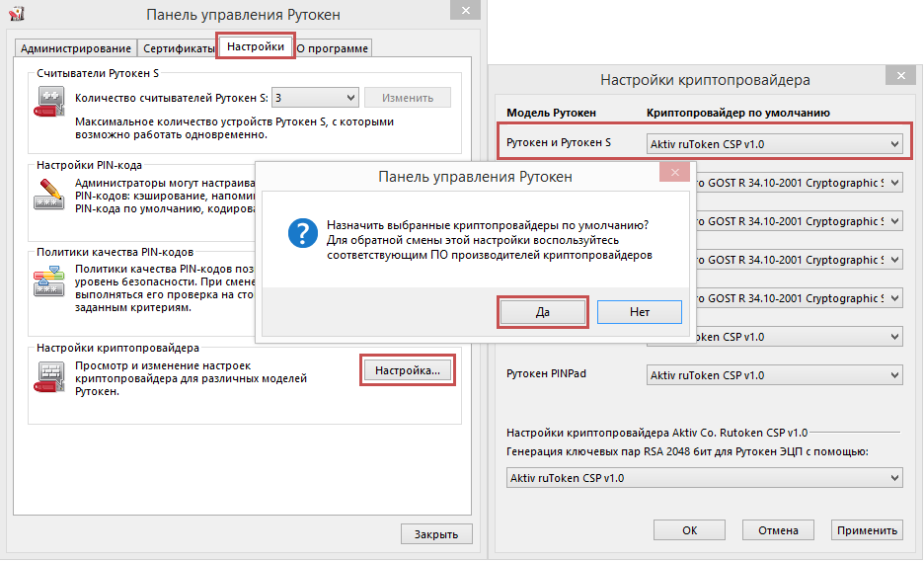Close the Настройки криптопровайдера window
Viewport: 924px width, 561px height.
pyautogui.click(x=901, y=75)
